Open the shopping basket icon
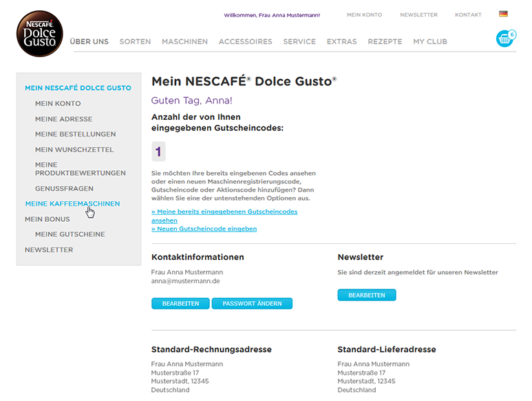Viewport: 532px width, 401px height. [506, 39]
